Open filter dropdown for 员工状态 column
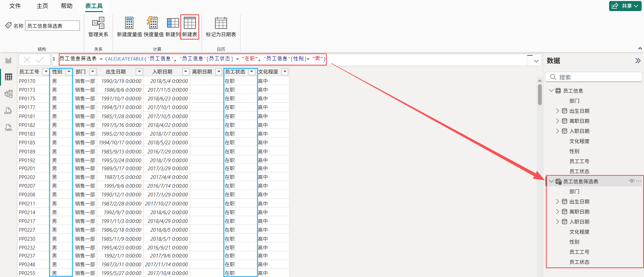 [252, 72]
